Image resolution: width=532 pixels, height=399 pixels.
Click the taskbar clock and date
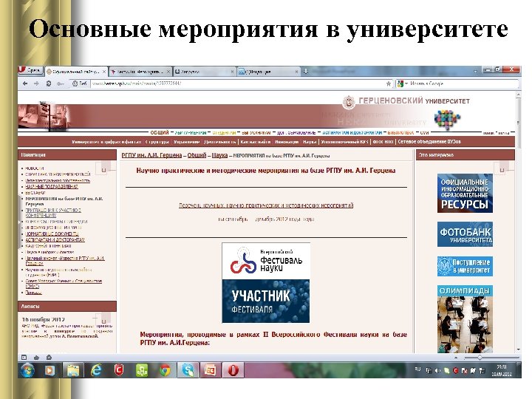pyautogui.click(x=502, y=370)
